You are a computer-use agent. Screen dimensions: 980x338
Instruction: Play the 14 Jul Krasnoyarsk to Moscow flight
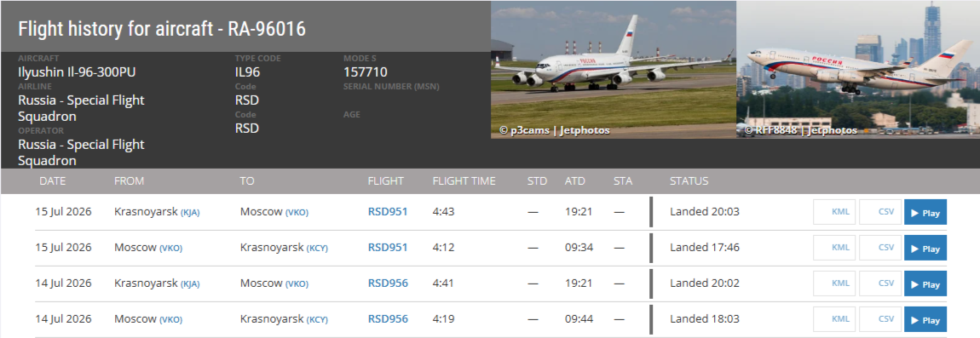pyautogui.click(x=925, y=284)
